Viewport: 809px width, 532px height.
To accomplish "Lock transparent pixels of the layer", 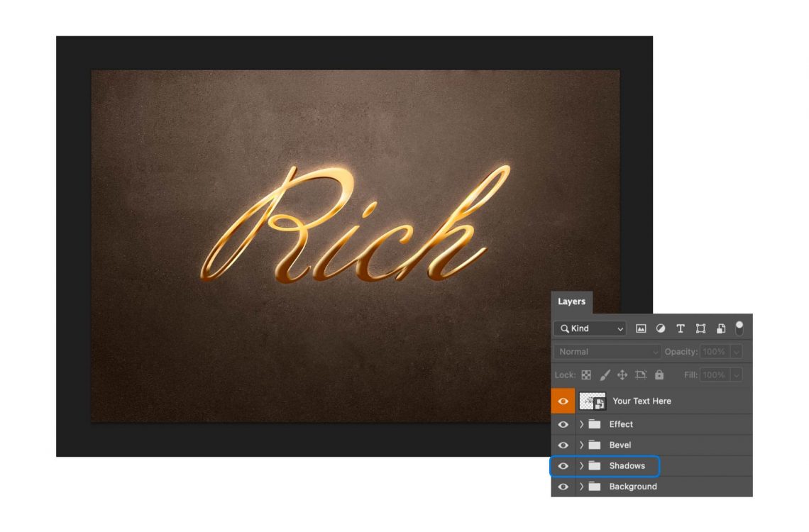I will pos(588,375).
